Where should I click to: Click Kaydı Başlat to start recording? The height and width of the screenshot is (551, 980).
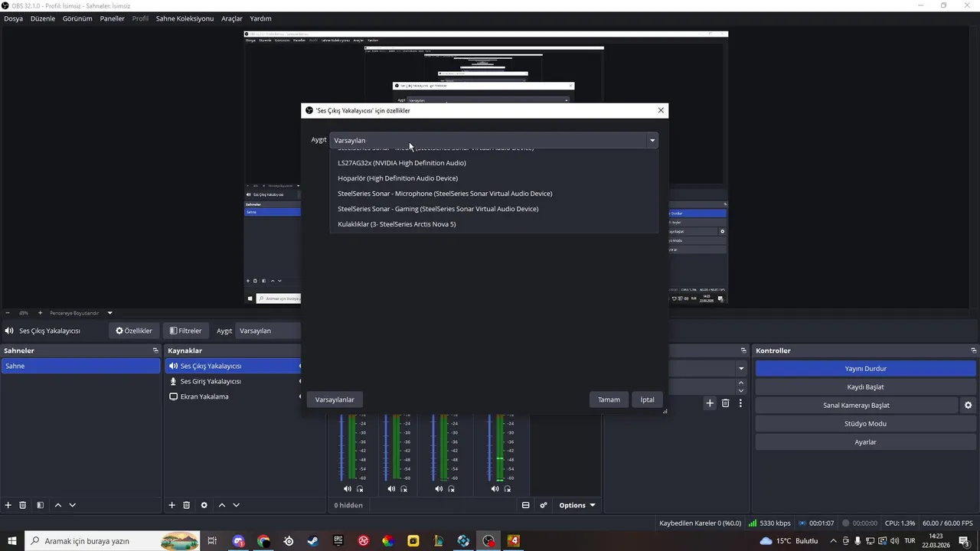pyautogui.click(x=865, y=386)
